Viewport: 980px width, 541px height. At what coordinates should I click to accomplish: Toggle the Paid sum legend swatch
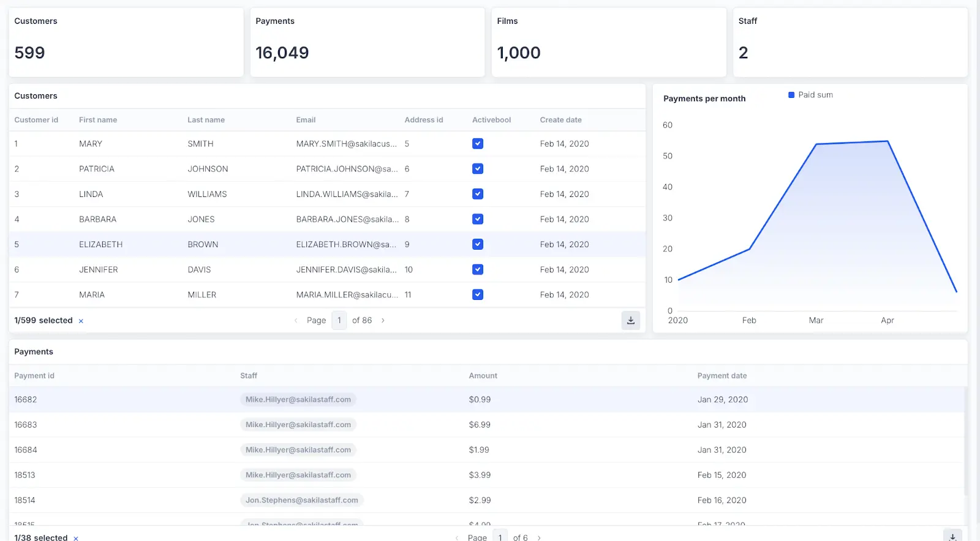pyautogui.click(x=791, y=95)
